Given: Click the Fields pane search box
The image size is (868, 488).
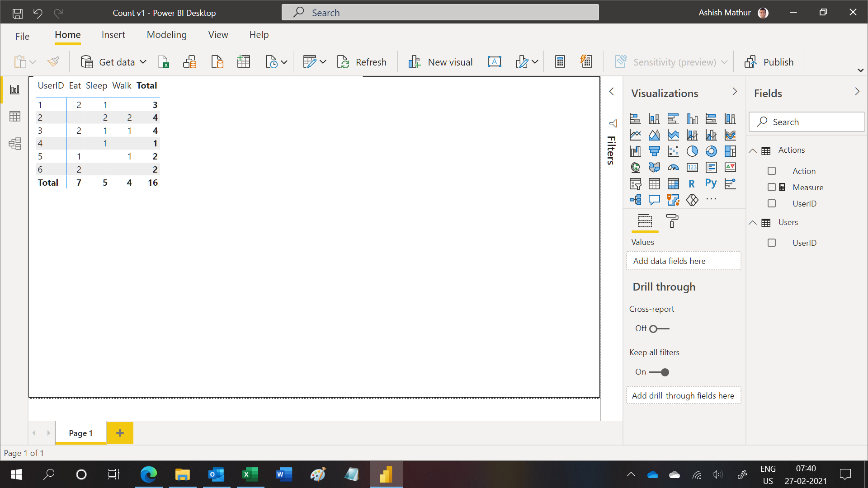Looking at the screenshot, I should [x=807, y=122].
